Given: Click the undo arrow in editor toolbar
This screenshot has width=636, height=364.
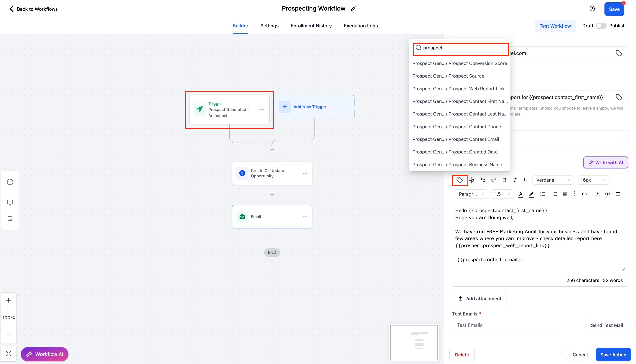Looking at the screenshot, I should click(483, 180).
